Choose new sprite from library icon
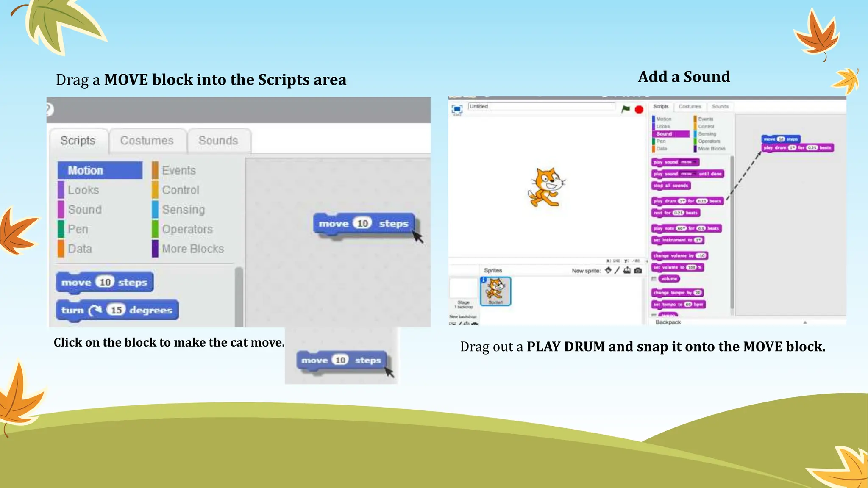 click(608, 270)
